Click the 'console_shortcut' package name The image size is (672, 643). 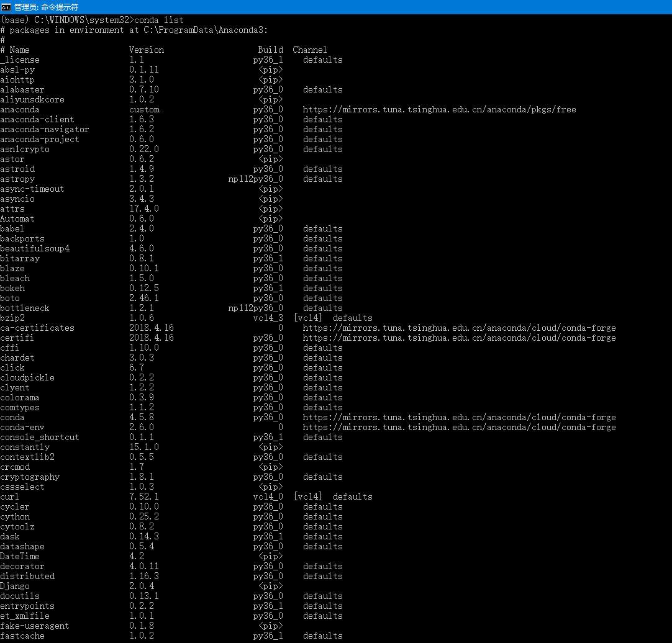tap(40, 438)
